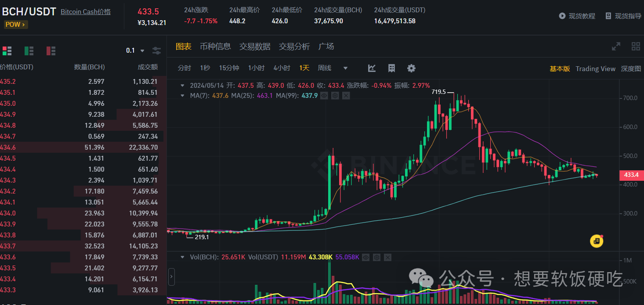644x305 pixels.
Task: Click the 价格(USDT) column header
Action: (16, 67)
